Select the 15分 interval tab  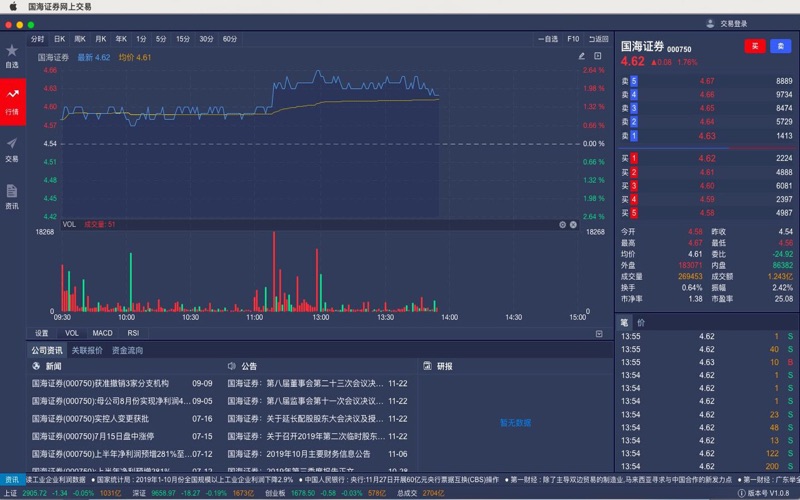183,39
